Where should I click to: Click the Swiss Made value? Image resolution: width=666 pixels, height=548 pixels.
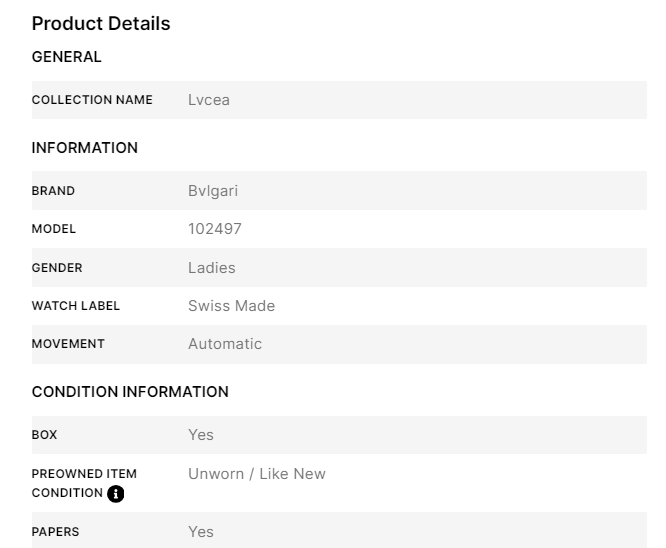231,306
